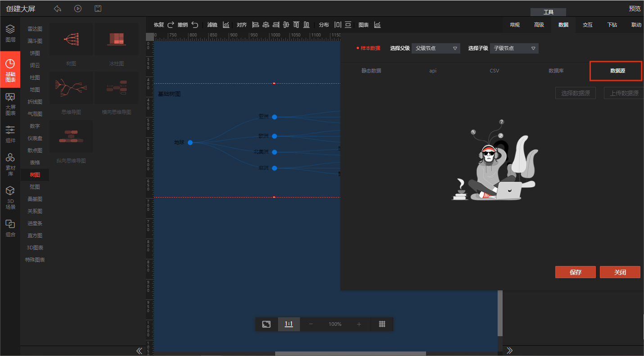The height and width of the screenshot is (356, 644).
Task: Open the 父级节点 dropdown
Action: (x=436, y=48)
